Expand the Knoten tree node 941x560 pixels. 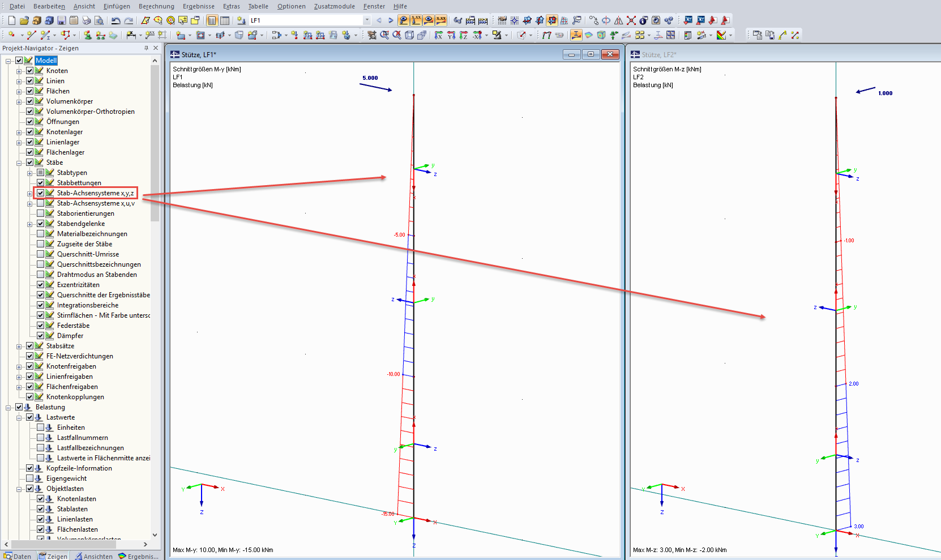pos(19,71)
